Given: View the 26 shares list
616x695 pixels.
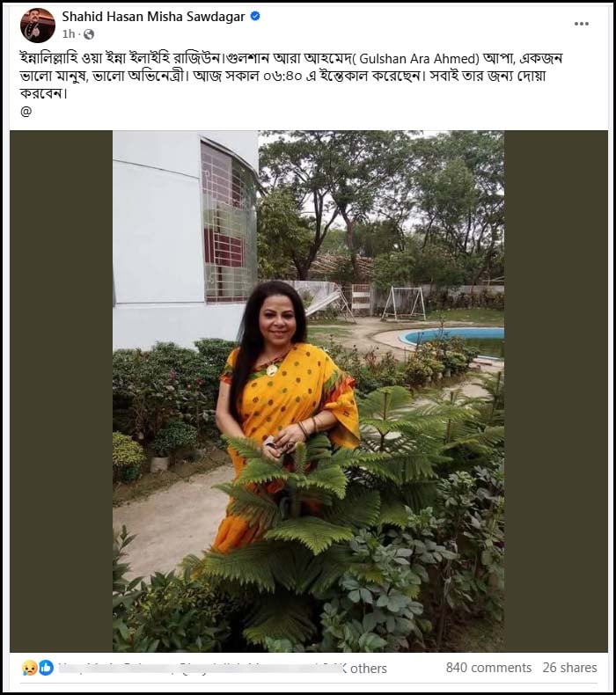Looking at the screenshot, I should pos(570,668).
